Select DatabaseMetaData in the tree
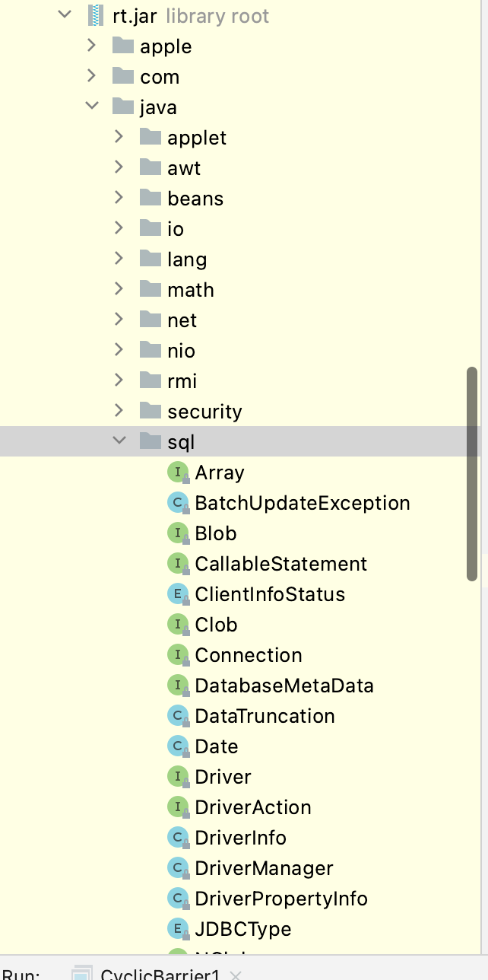The height and width of the screenshot is (980, 488). pos(284,686)
